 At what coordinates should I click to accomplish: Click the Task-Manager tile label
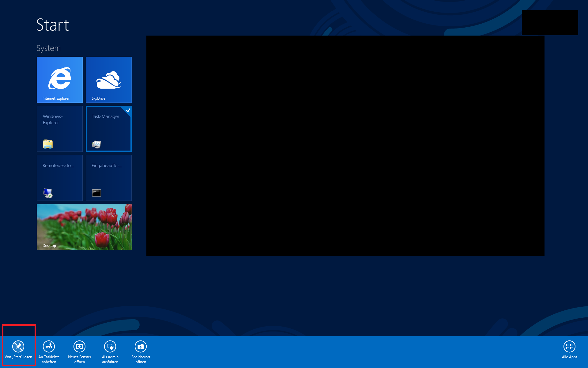(105, 117)
